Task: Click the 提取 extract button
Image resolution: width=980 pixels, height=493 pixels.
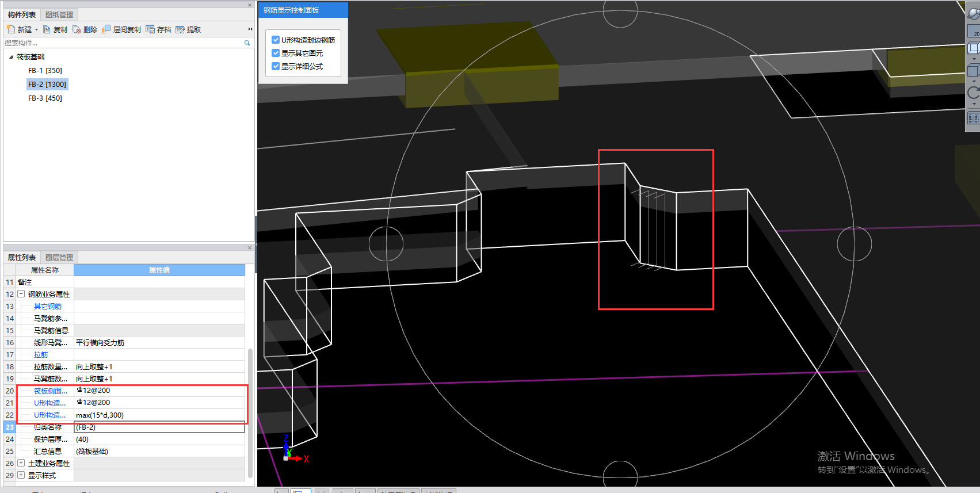Action: pyautogui.click(x=188, y=29)
